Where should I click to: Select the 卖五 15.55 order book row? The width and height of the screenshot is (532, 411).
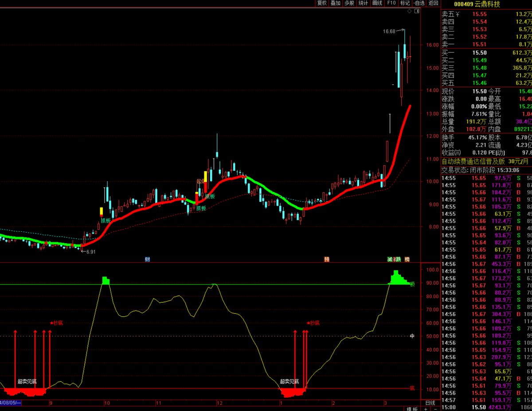tap(486, 14)
